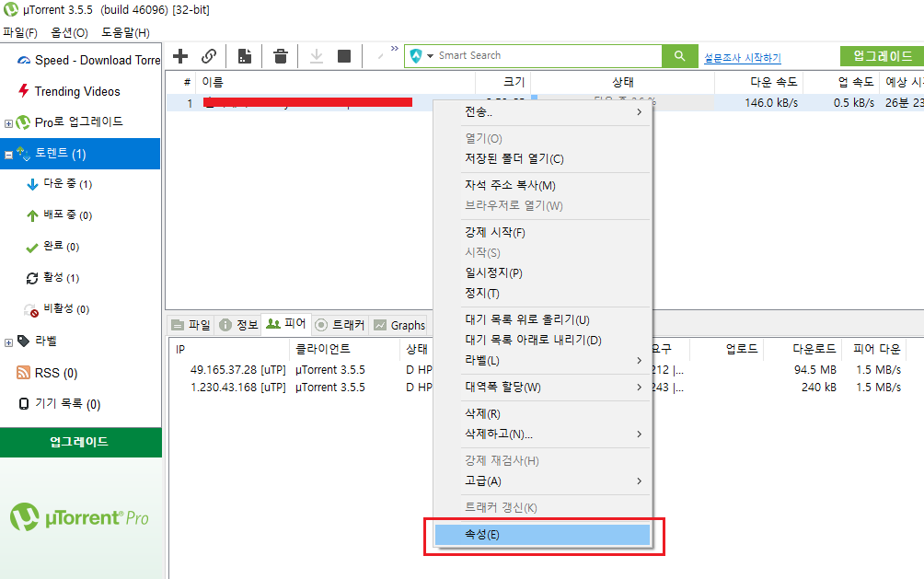
Task: Sort torrents by 다운 속도 column
Action: [759, 82]
